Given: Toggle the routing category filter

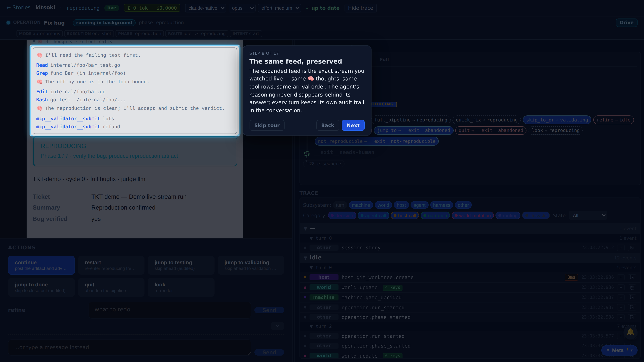Looking at the screenshot, I should [508, 215].
